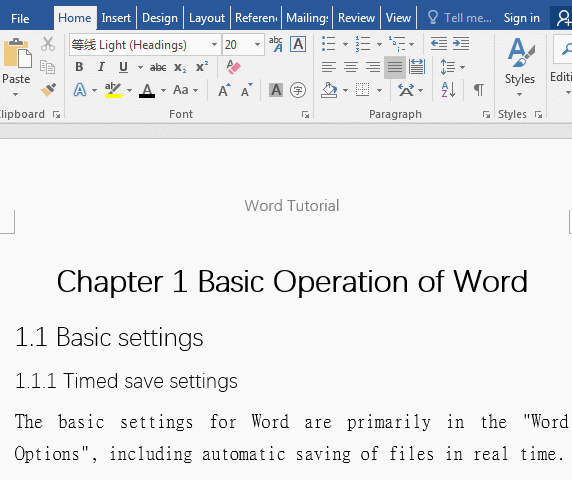Image resolution: width=572 pixels, height=480 pixels.
Task: Launch the Clipboard pane
Action: pyautogui.click(x=56, y=115)
